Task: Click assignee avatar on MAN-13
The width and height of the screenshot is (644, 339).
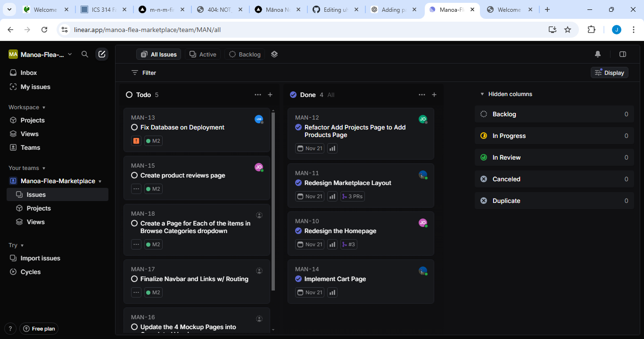Action: tap(259, 119)
